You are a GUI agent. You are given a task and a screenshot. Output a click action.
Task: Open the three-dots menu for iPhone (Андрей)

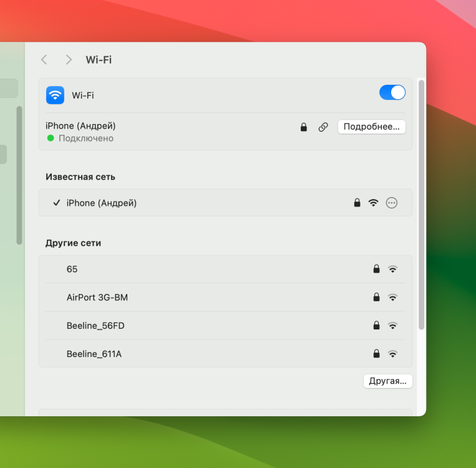pos(392,203)
